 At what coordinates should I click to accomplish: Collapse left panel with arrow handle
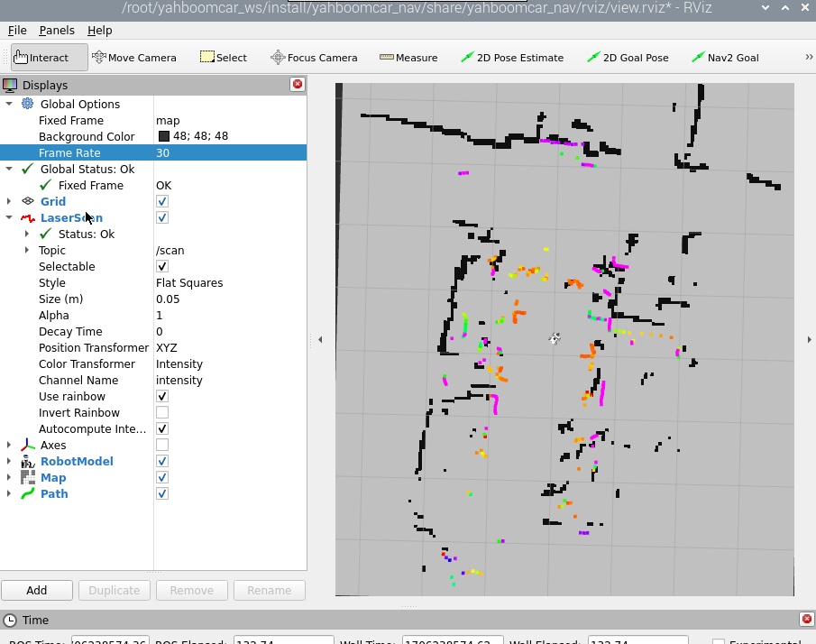click(x=320, y=339)
